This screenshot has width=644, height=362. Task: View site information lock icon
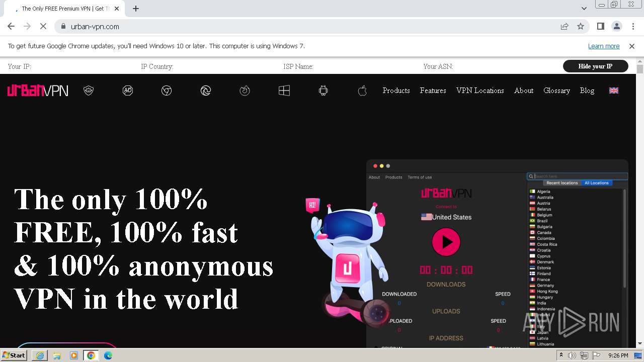tap(63, 27)
